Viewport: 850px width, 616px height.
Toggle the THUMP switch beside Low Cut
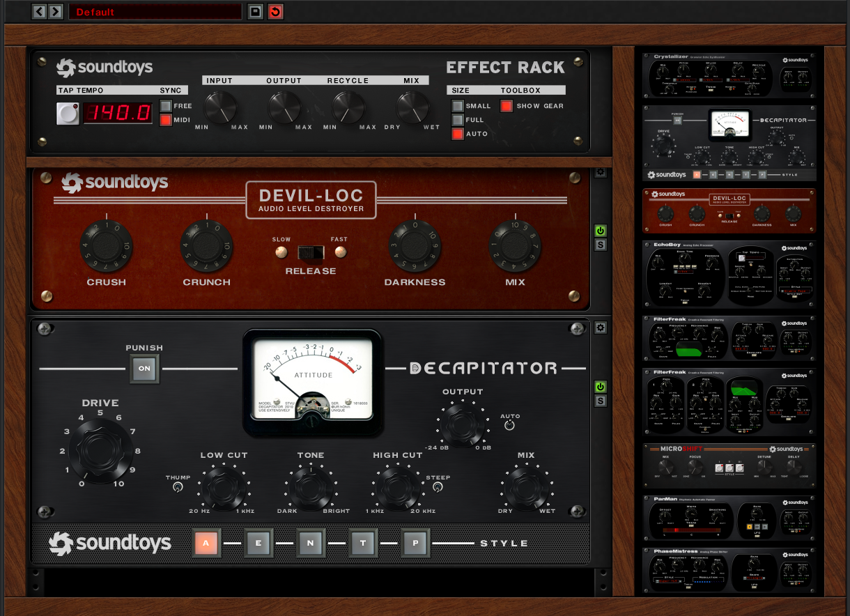(x=178, y=488)
